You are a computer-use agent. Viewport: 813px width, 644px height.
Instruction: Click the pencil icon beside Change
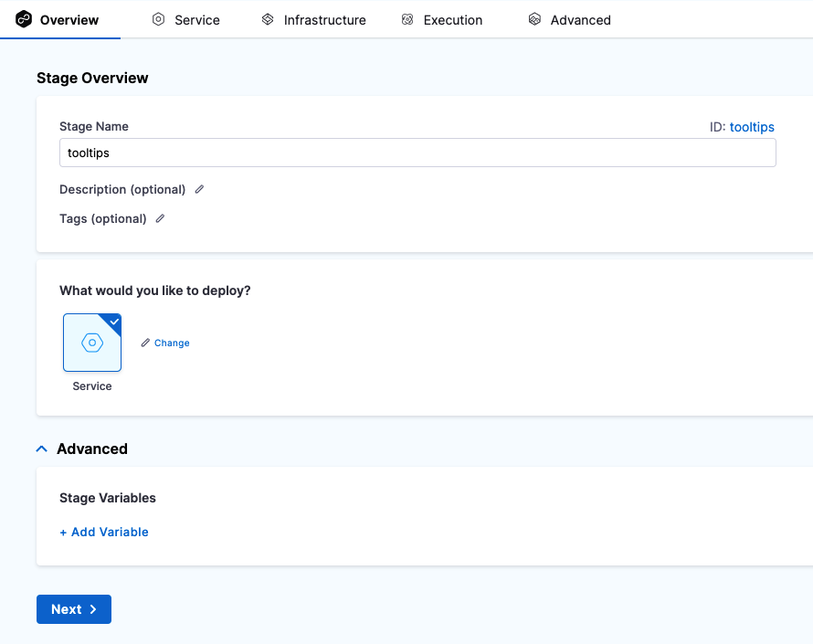(145, 343)
